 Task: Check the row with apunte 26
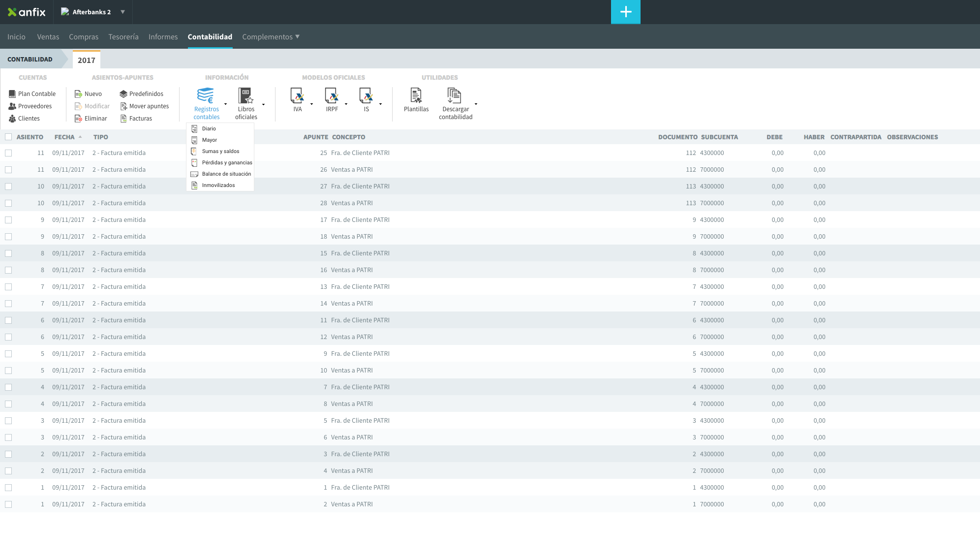point(8,170)
